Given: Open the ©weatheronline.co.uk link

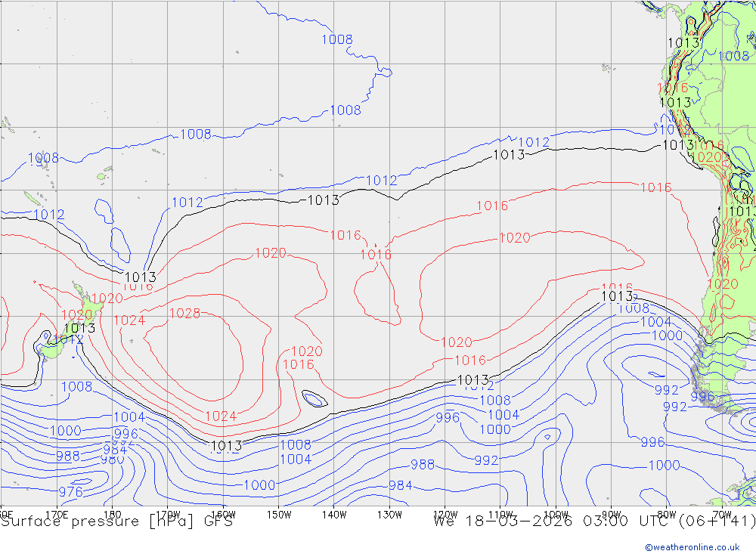Looking at the screenshot, I should coord(692,547).
